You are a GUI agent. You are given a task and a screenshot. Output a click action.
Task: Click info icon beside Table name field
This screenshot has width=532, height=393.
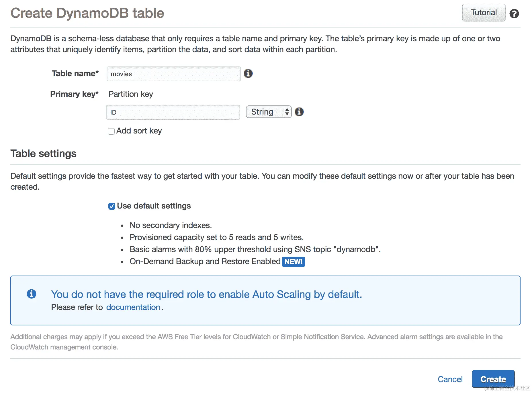click(x=248, y=74)
